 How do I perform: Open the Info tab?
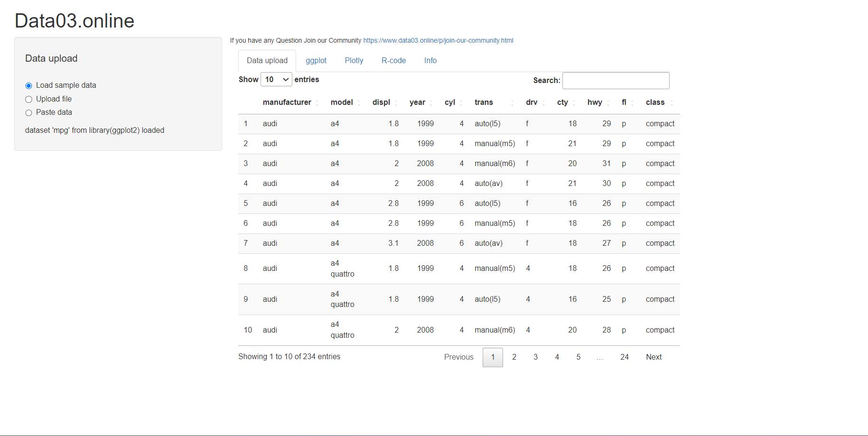tap(430, 61)
